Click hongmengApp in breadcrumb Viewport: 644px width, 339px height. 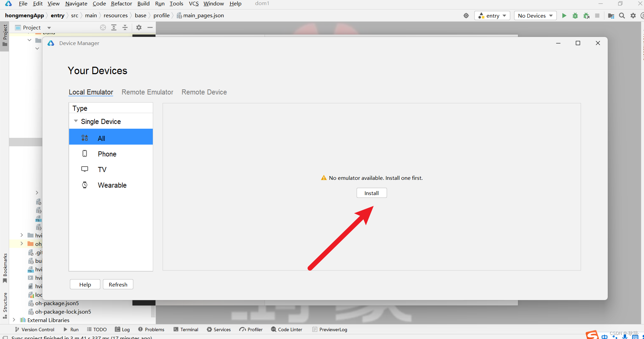tap(24, 16)
